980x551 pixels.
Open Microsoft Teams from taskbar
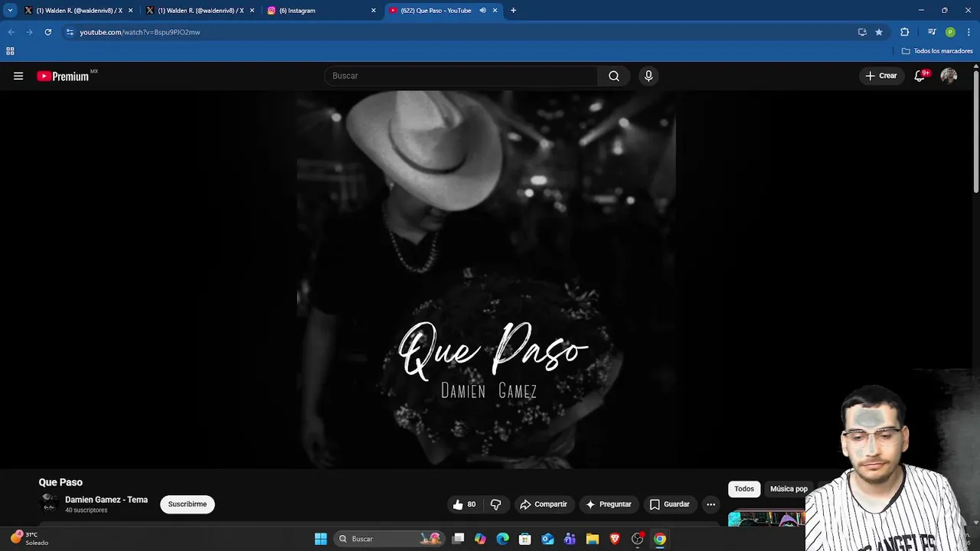tap(570, 539)
